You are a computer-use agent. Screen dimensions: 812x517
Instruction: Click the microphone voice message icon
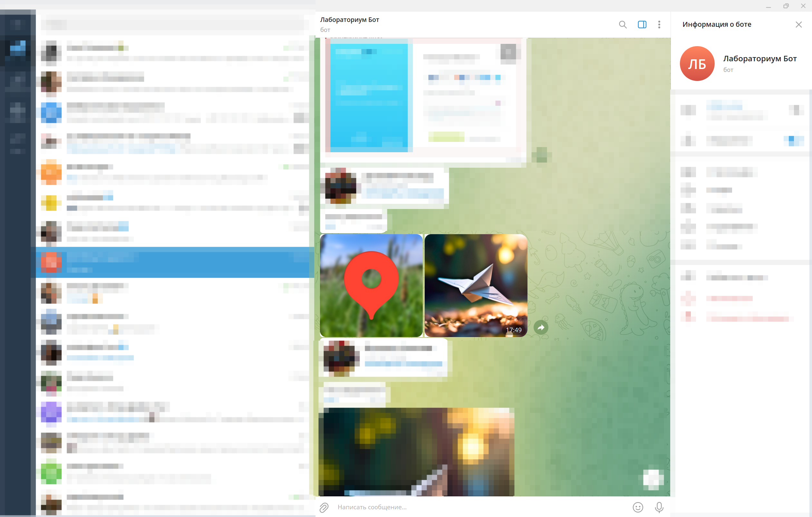659,507
